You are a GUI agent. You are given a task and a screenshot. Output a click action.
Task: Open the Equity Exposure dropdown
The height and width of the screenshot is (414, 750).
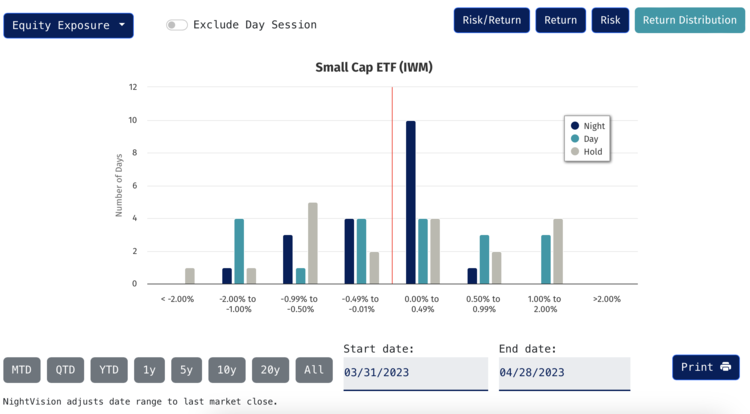coord(68,25)
